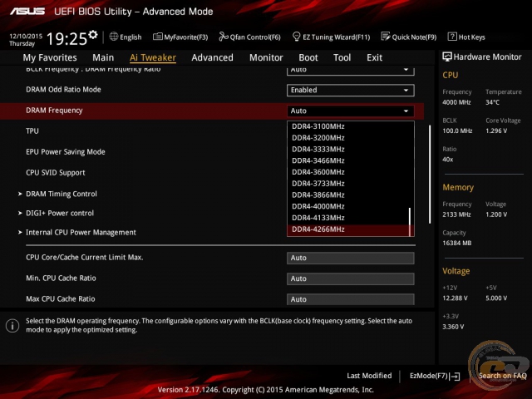Collapse the DRAM Frequency Auto dropdown
The width and height of the screenshot is (532, 399).
coord(351,111)
